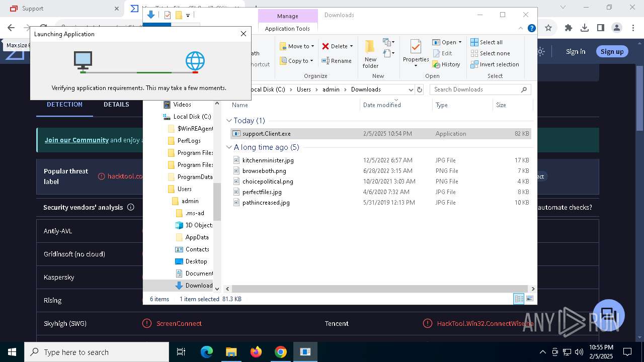This screenshot has width=644, height=362.
Task: Open the Easy access dropdown icon
Action: pos(388,53)
